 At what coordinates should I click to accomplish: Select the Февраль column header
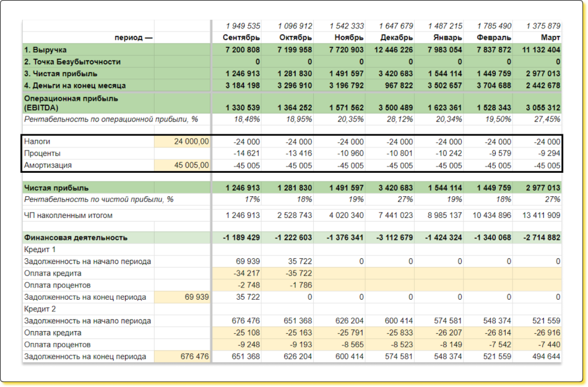494,38
